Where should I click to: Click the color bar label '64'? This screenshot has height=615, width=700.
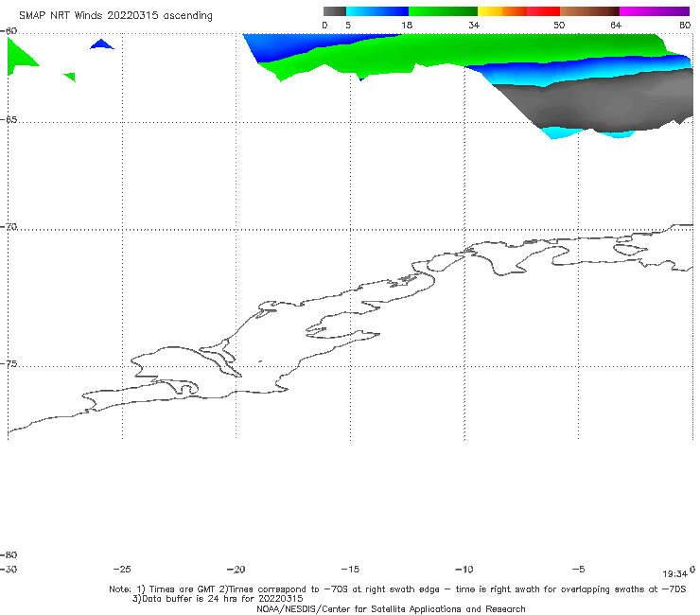pyautogui.click(x=616, y=26)
